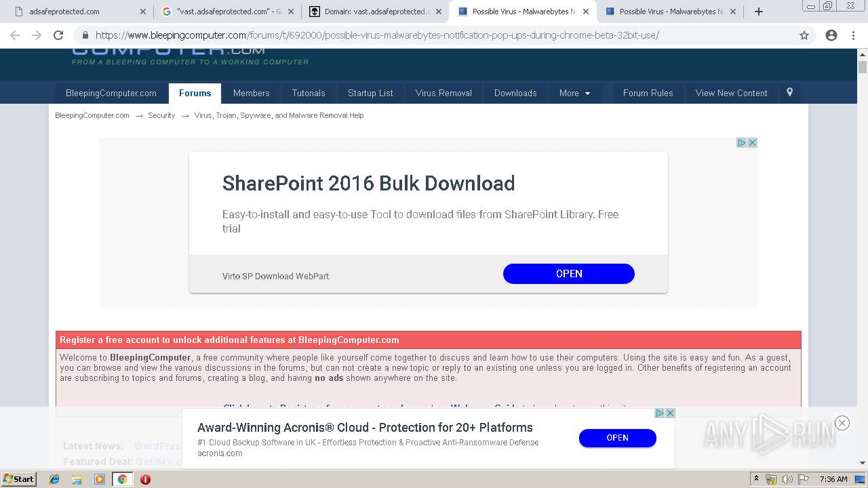Bookmark this page with the star icon
Screen dimensions: 868x488
click(804, 35)
